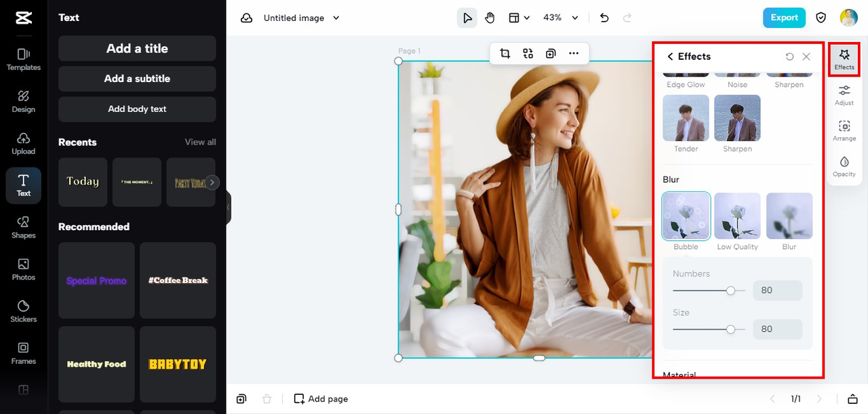Image resolution: width=868 pixels, height=414 pixels.
Task: Open the Design sidebar panel
Action: pos(24,101)
